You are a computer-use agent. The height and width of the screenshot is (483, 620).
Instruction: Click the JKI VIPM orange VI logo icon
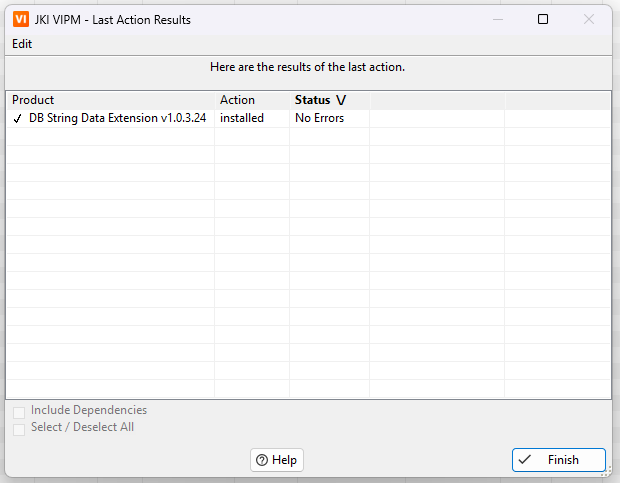pyautogui.click(x=21, y=19)
